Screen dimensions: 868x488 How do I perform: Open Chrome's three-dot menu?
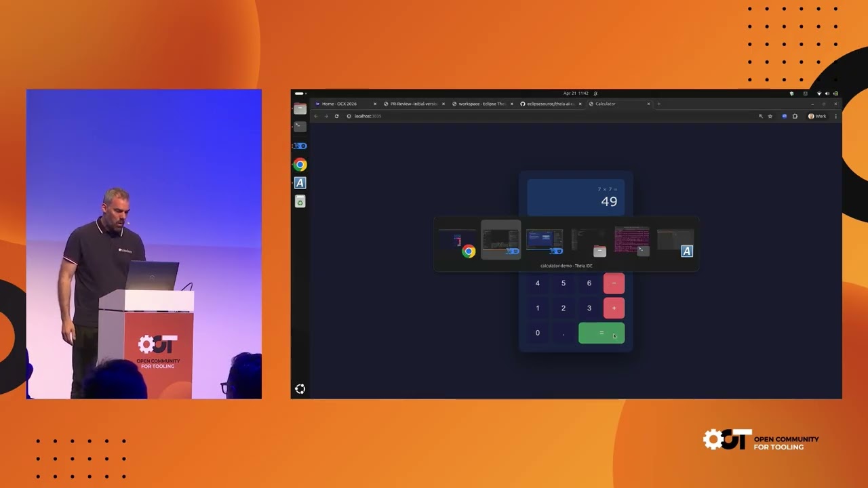coord(835,116)
